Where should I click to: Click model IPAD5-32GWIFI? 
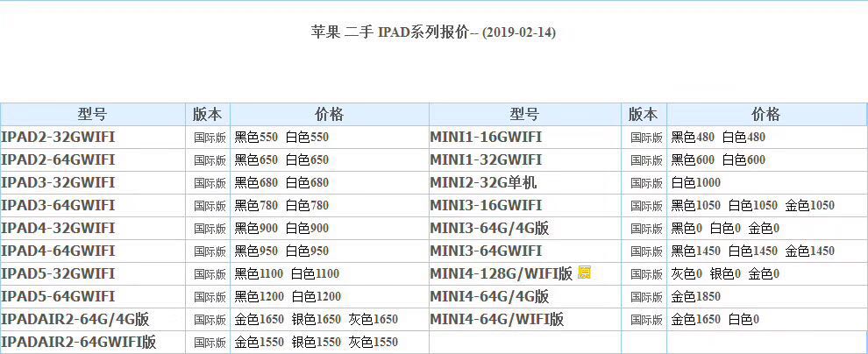(58, 273)
